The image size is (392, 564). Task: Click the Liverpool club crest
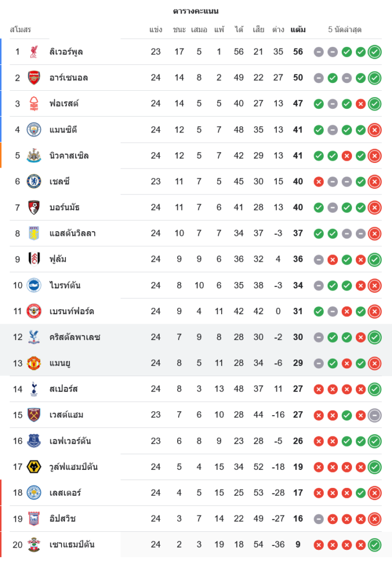tap(34, 52)
